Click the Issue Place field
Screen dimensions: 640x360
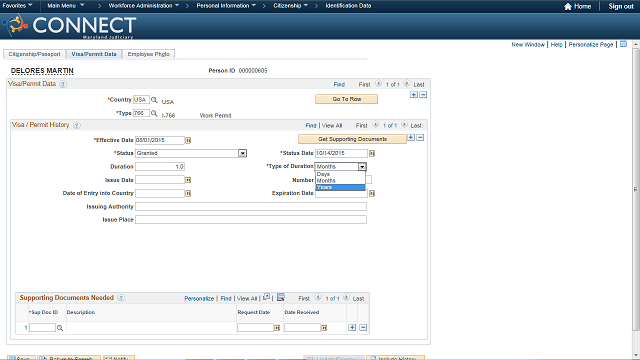(251, 220)
